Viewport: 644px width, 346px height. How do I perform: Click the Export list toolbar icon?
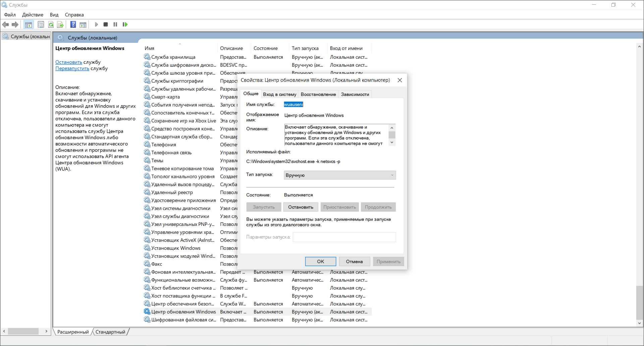60,24
